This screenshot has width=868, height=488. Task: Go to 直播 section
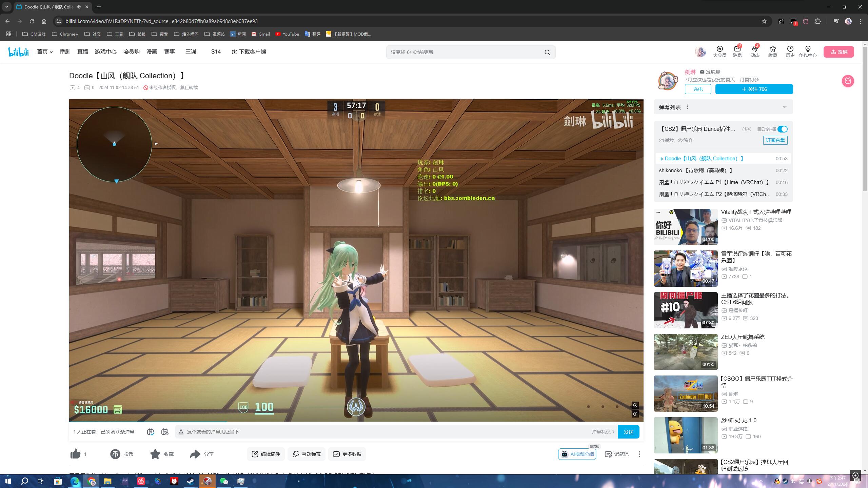point(82,52)
